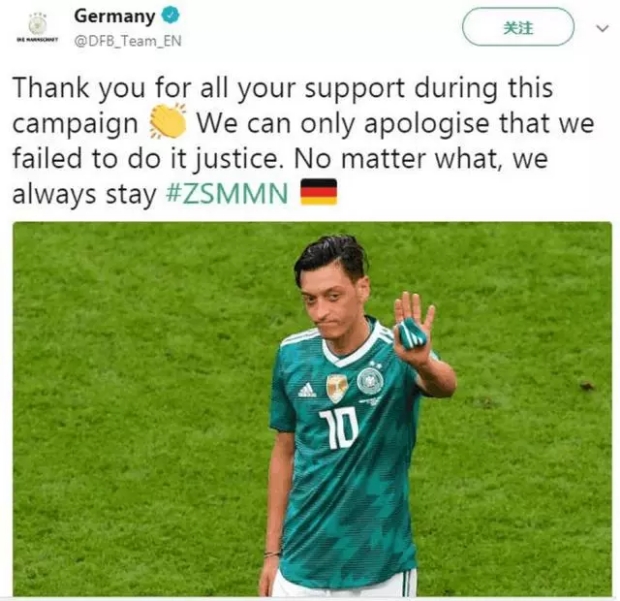The height and width of the screenshot is (601, 620).
Task: Expand the chevron menu beside 关注 button
Action: tap(602, 28)
